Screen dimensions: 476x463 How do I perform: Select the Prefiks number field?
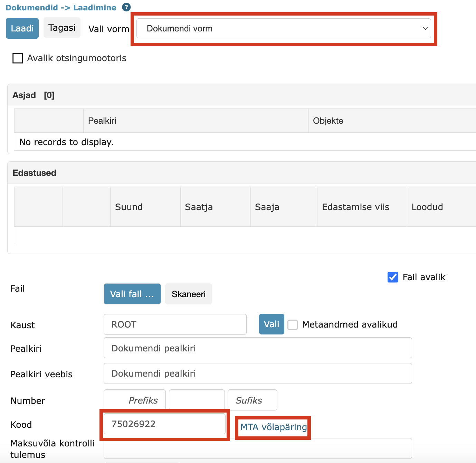[x=135, y=400]
